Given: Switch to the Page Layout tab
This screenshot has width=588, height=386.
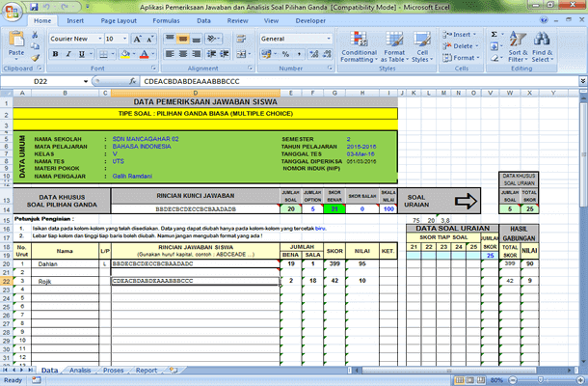Looking at the screenshot, I should click(119, 20).
